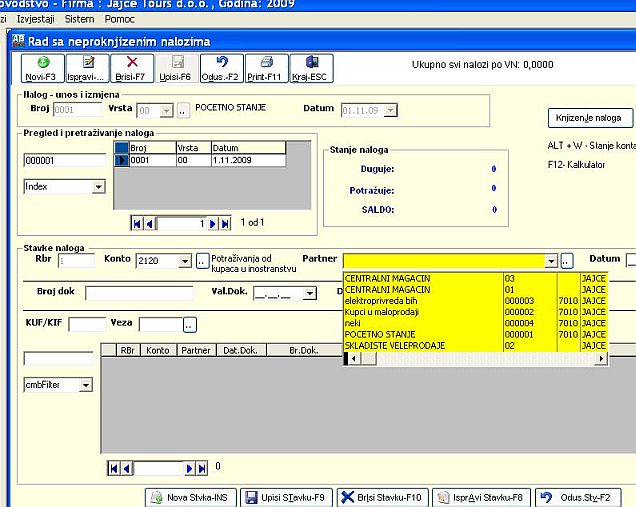Click the Upisi-F6 save icon
This screenshot has width=636, height=507.
177,62
